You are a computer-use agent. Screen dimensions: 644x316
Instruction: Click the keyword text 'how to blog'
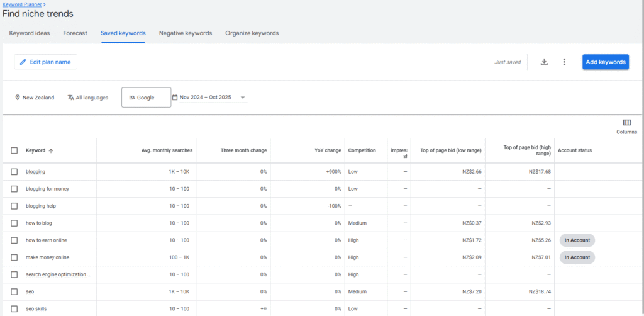(38, 223)
